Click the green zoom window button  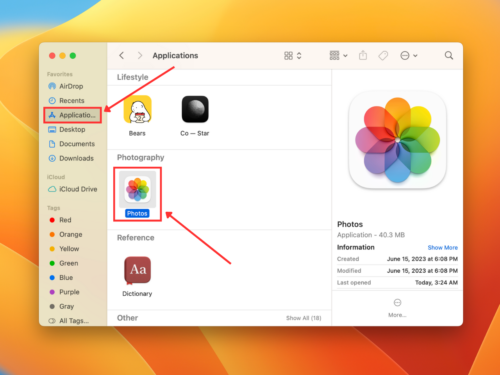pos(73,56)
